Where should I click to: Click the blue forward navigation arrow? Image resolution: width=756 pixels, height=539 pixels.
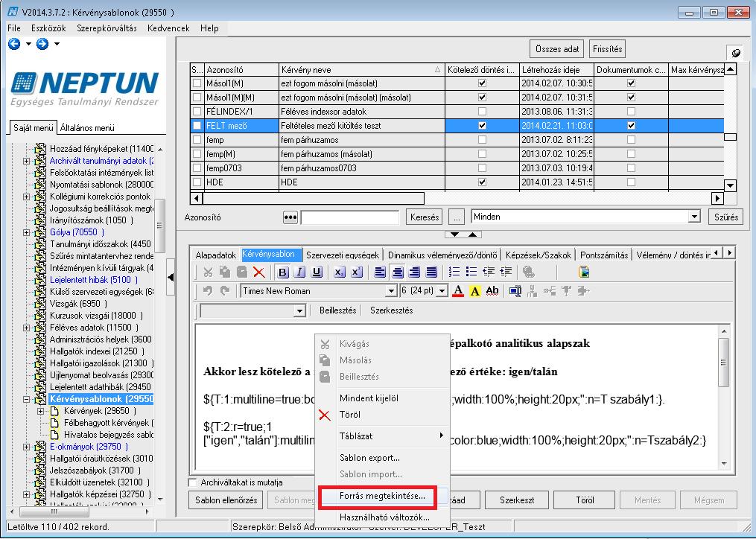point(42,44)
